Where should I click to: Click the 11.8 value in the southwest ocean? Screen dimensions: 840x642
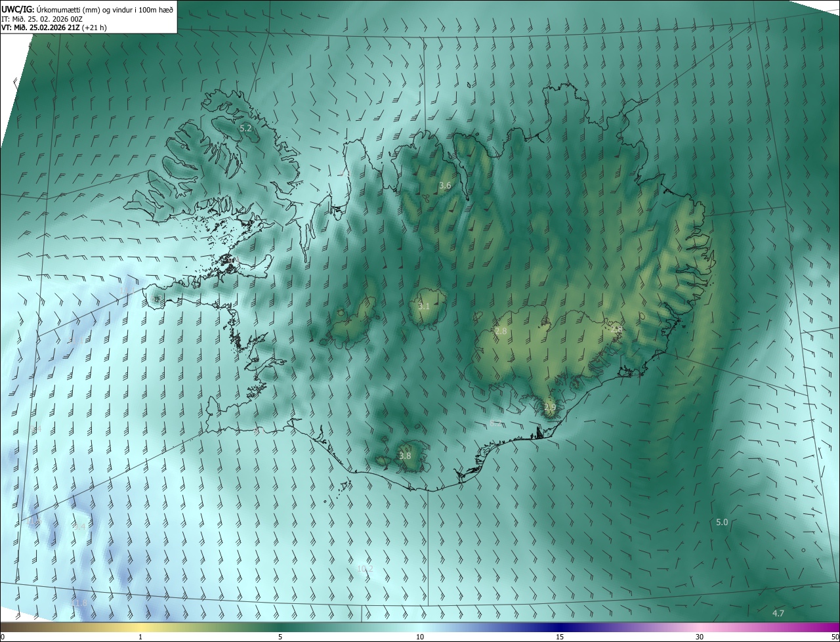(x=79, y=603)
